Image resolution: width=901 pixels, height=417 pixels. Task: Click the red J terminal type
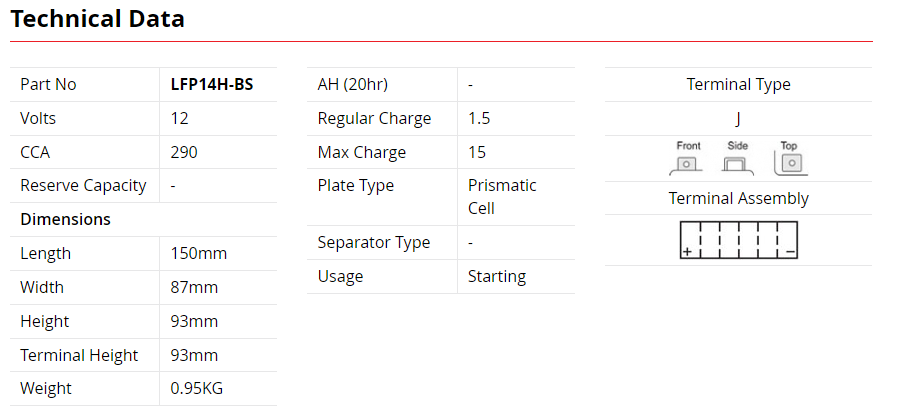[738, 119]
